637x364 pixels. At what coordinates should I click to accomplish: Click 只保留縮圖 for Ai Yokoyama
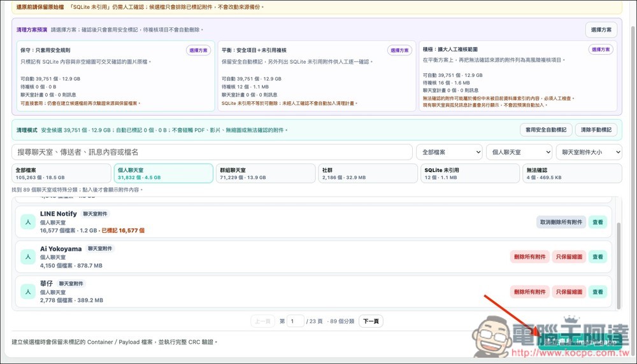(569, 257)
